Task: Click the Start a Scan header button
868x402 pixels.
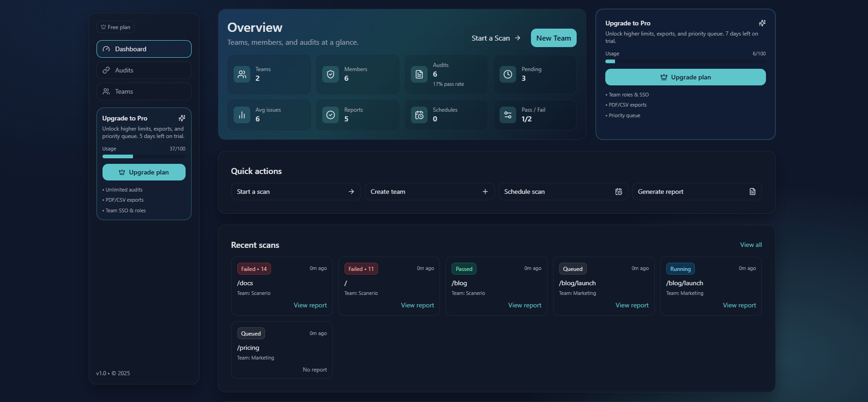Action: point(496,38)
